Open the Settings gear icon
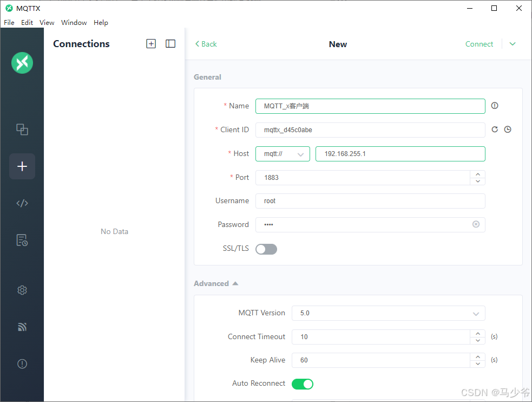 22,290
